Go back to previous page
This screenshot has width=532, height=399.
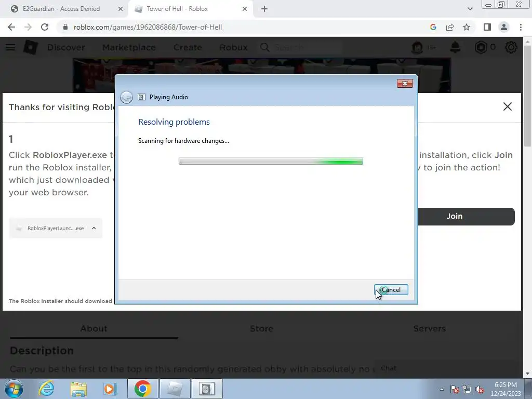[x=11, y=27]
